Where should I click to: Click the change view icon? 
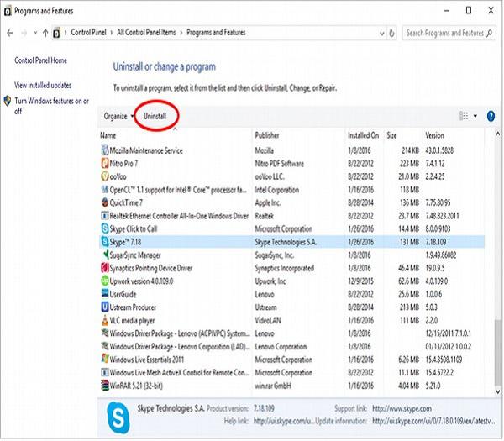pyautogui.click(x=464, y=116)
